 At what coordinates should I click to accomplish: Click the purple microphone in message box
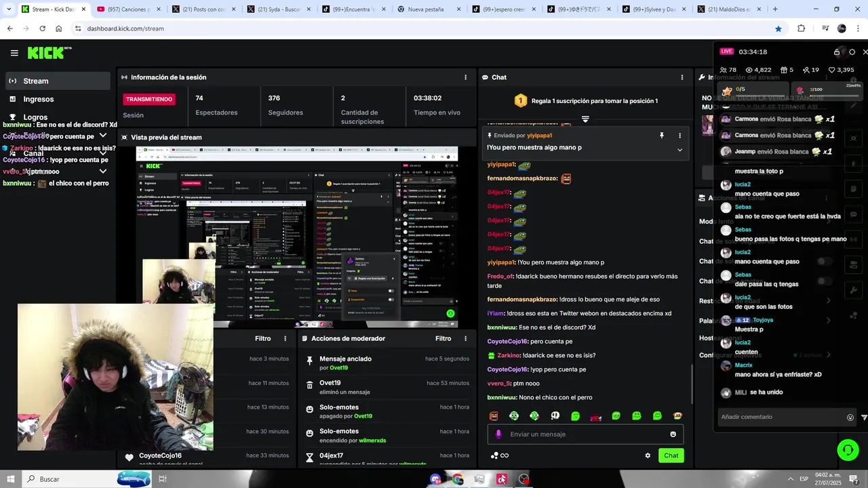(x=498, y=434)
